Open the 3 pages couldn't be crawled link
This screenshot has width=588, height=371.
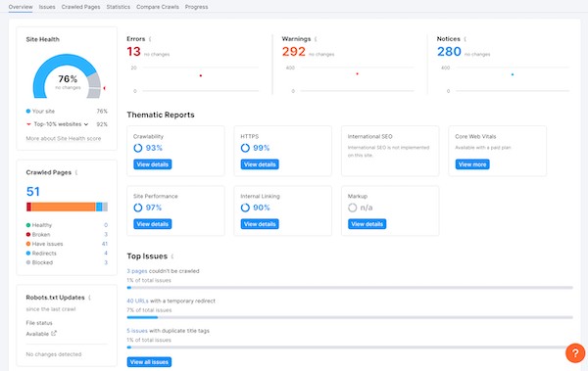pos(137,271)
